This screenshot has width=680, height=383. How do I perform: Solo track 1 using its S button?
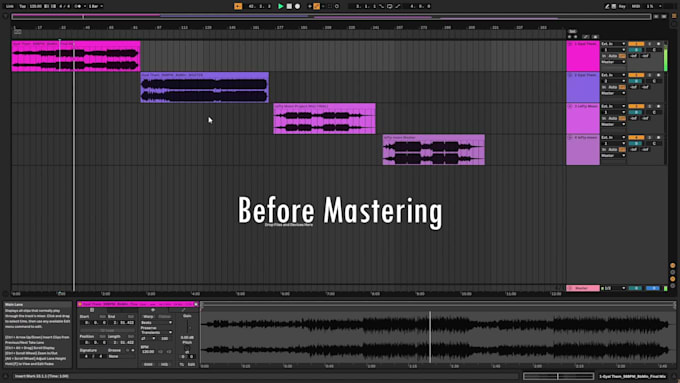pos(650,44)
